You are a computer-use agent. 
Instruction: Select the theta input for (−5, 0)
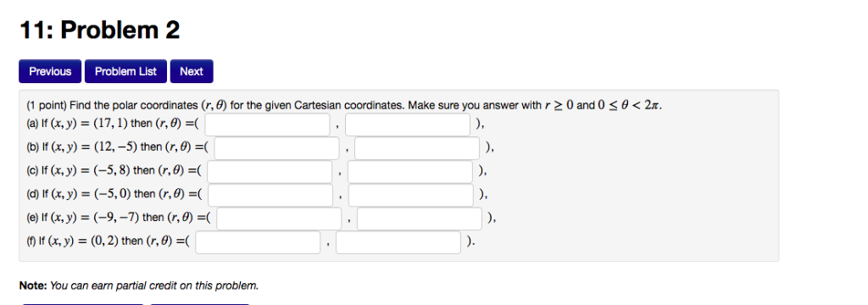[x=411, y=195]
